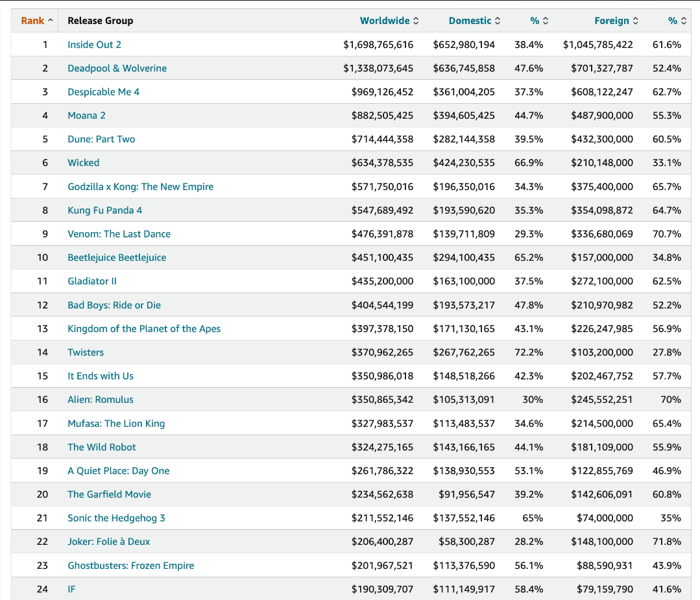
Task: Open Alien: Romulus link
Action: click(100, 400)
